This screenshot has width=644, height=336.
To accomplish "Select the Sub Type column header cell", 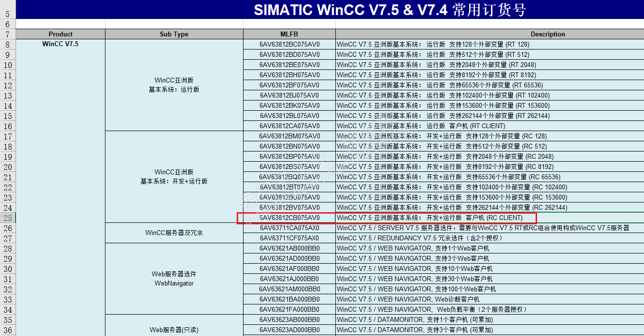I will (x=174, y=34).
